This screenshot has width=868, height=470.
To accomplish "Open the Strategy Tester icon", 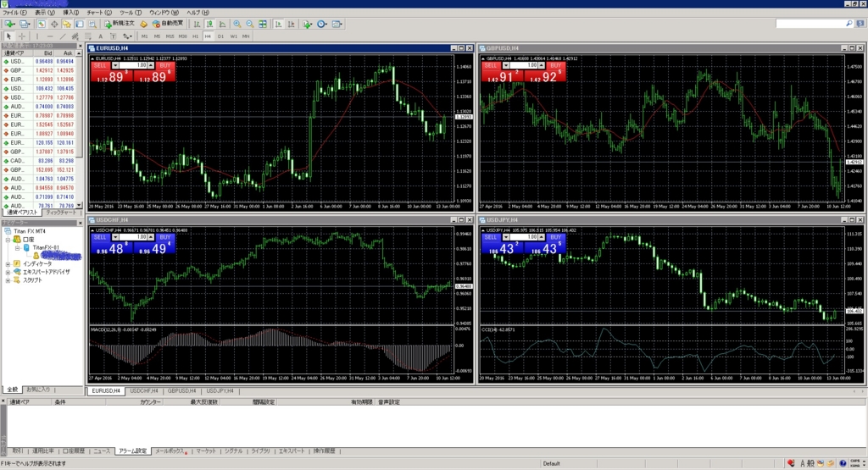I will tap(92, 24).
